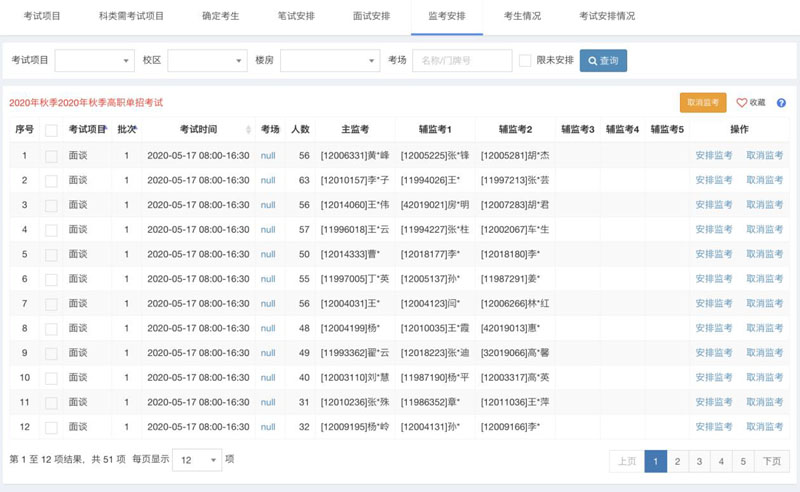
Task: Check the checkbox for row 5
Action: [x=51, y=254]
